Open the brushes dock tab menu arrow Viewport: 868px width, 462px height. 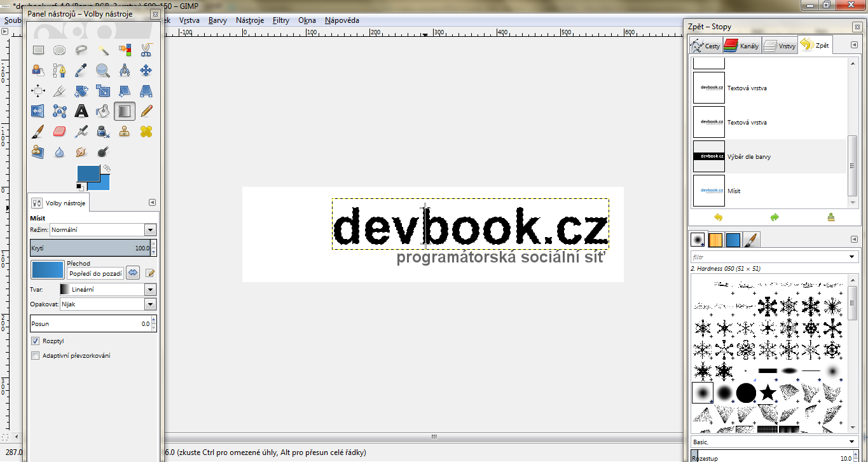click(x=855, y=240)
